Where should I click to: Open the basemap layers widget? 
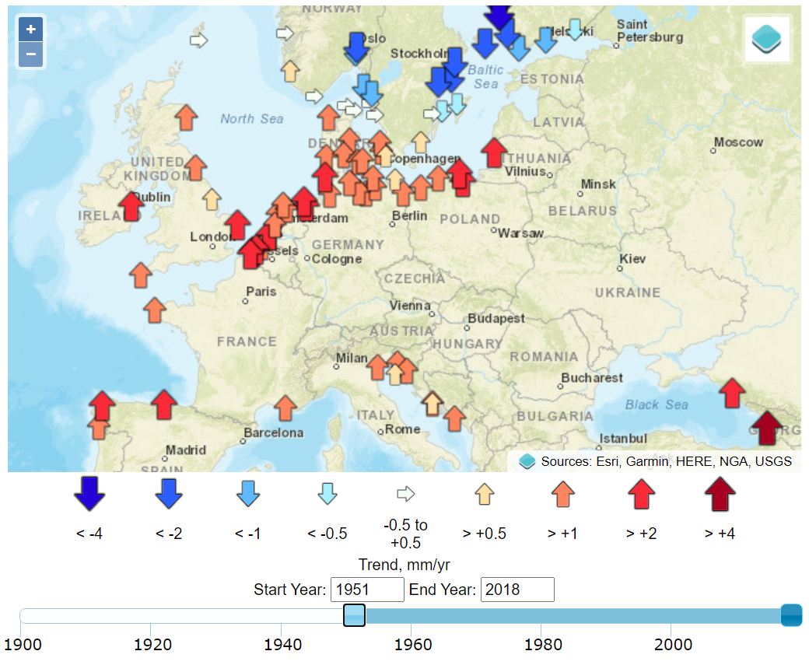pos(767,39)
